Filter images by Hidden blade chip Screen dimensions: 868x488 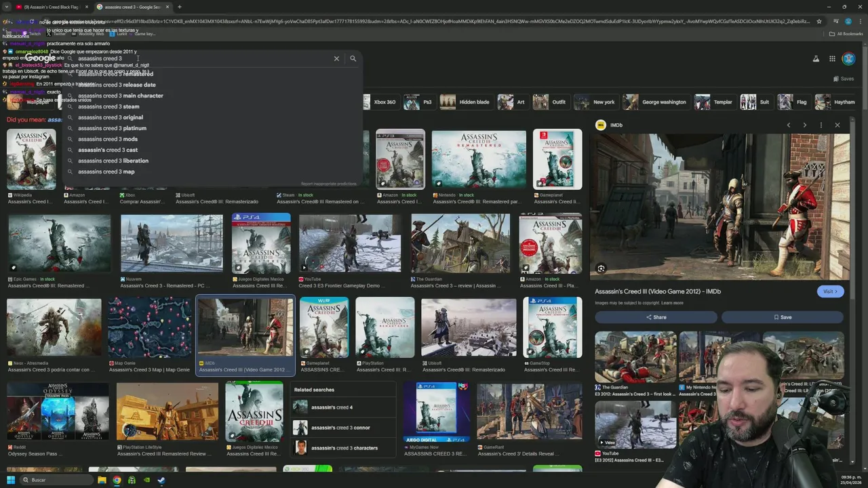(x=466, y=102)
